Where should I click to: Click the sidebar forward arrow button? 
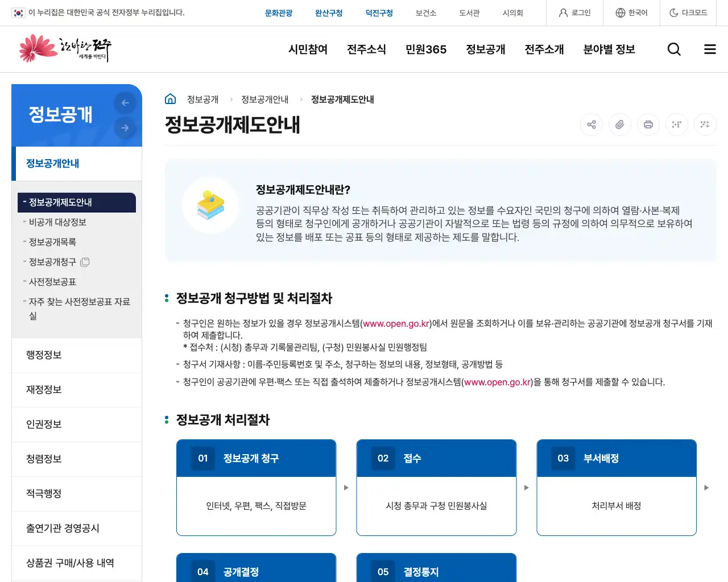(x=125, y=128)
